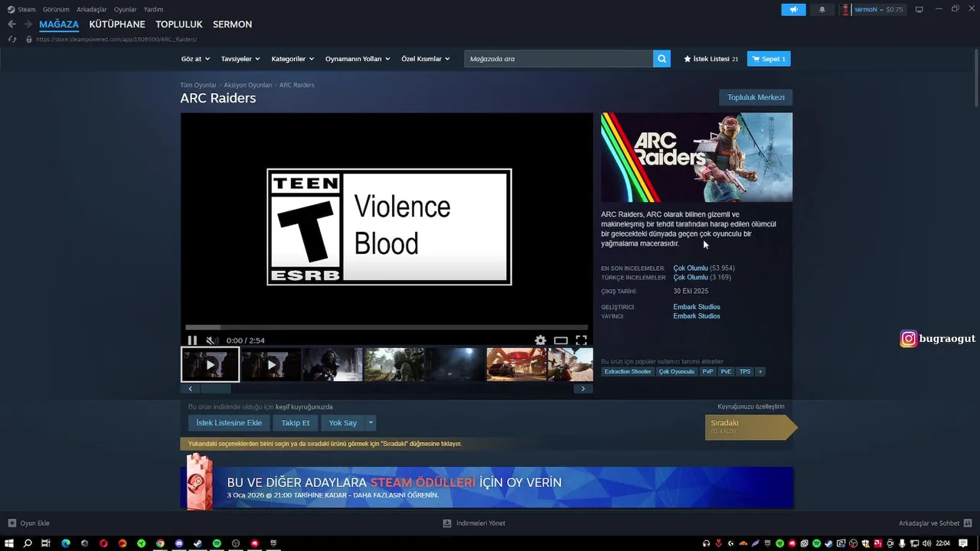Viewport: 980px width, 551px height.
Task: Open OBS Studio from taskbar
Action: [236, 543]
